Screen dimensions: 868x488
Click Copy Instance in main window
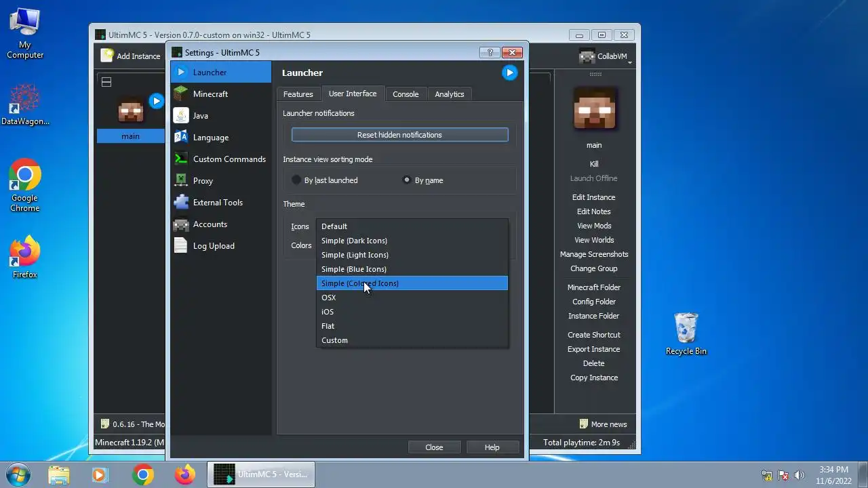[x=594, y=378]
